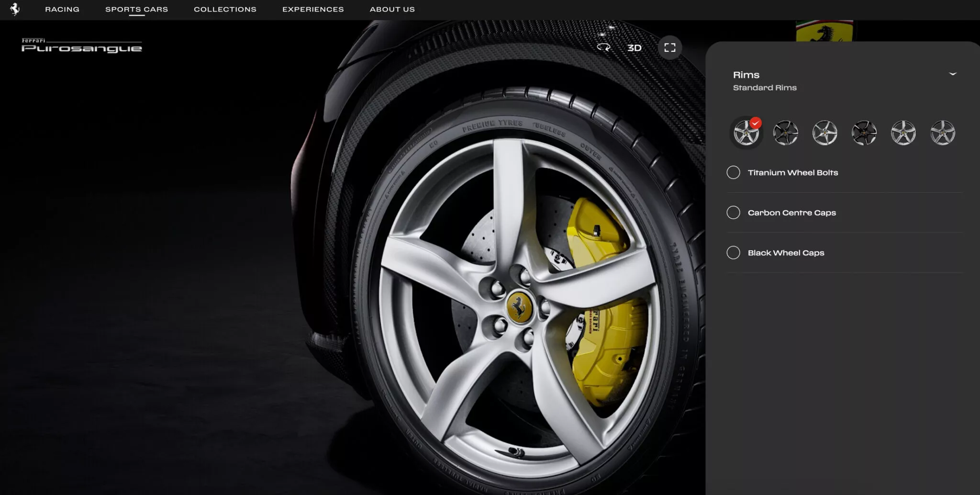Enter fullscreen with the expand icon

click(x=669, y=48)
